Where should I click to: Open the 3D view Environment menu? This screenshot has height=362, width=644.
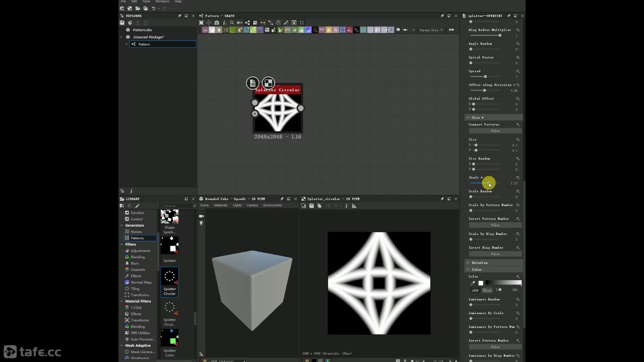pos(272,205)
